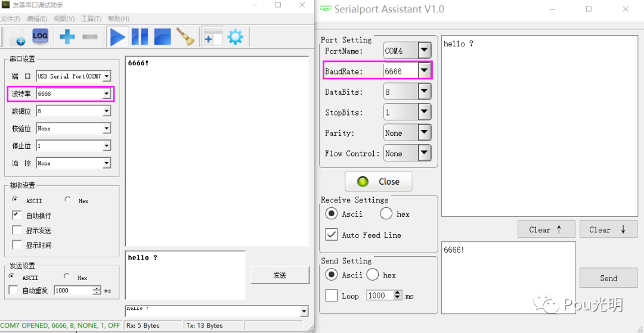Expand the StopBits dropdown in Serialport Assistant

click(425, 113)
